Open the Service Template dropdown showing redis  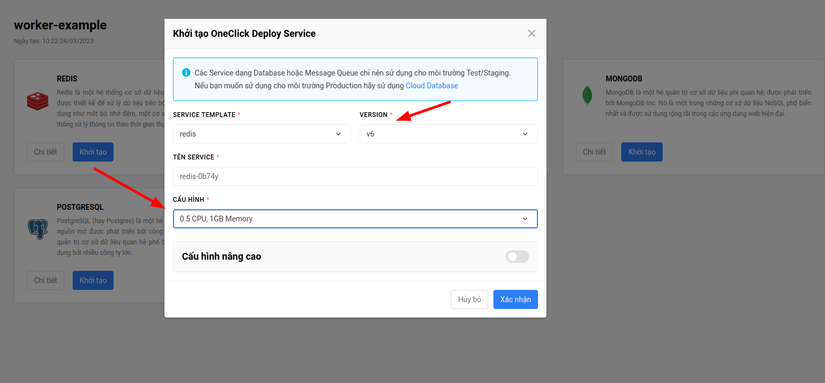pos(262,134)
